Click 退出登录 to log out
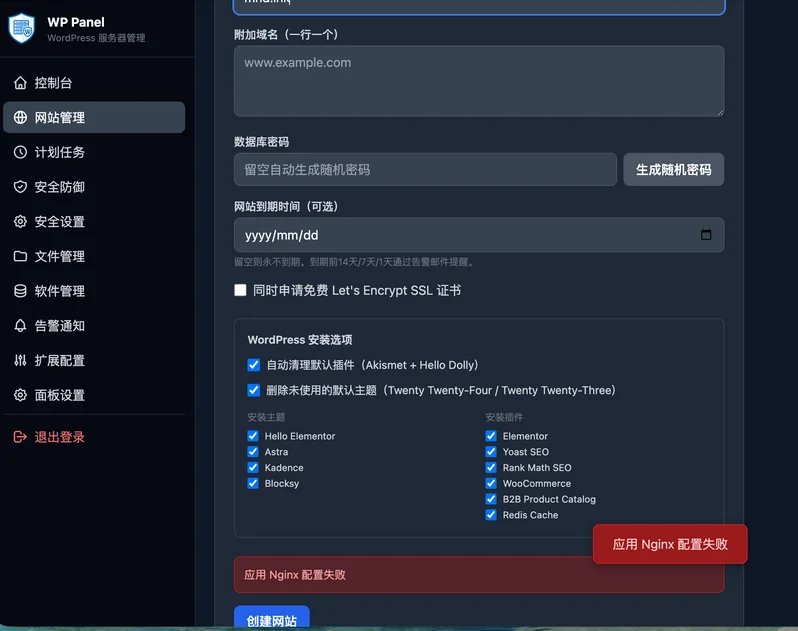Viewport: 798px width, 631px height. click(94, 437)
